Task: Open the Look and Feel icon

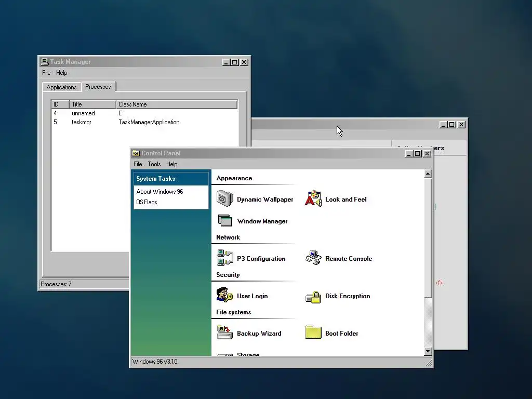Action: pos(313,199)
